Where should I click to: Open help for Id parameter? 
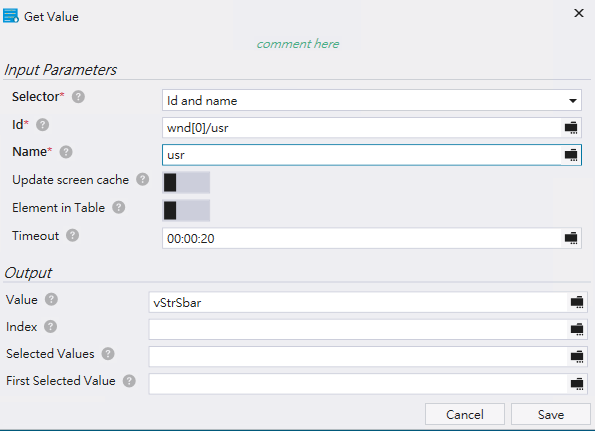pyautogui.click(x=42, y=125)
